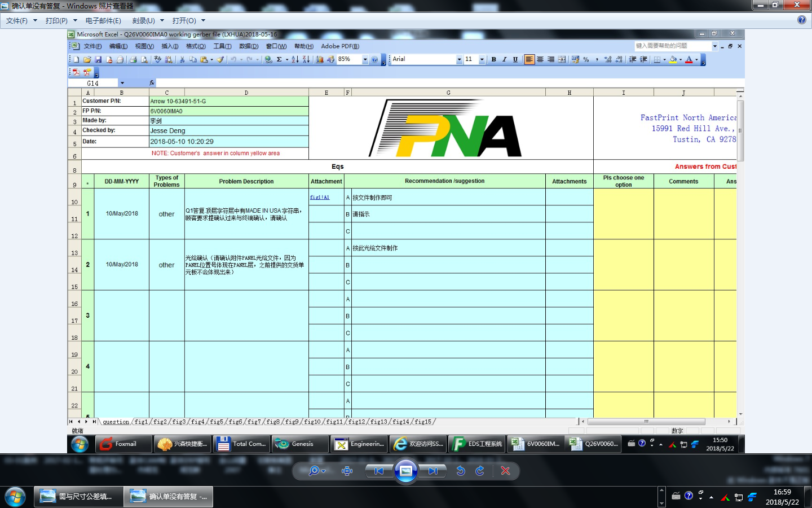Toggle Italic in Excel toolbar
This screenshot has height=508, width=812.
pos(504,59)
